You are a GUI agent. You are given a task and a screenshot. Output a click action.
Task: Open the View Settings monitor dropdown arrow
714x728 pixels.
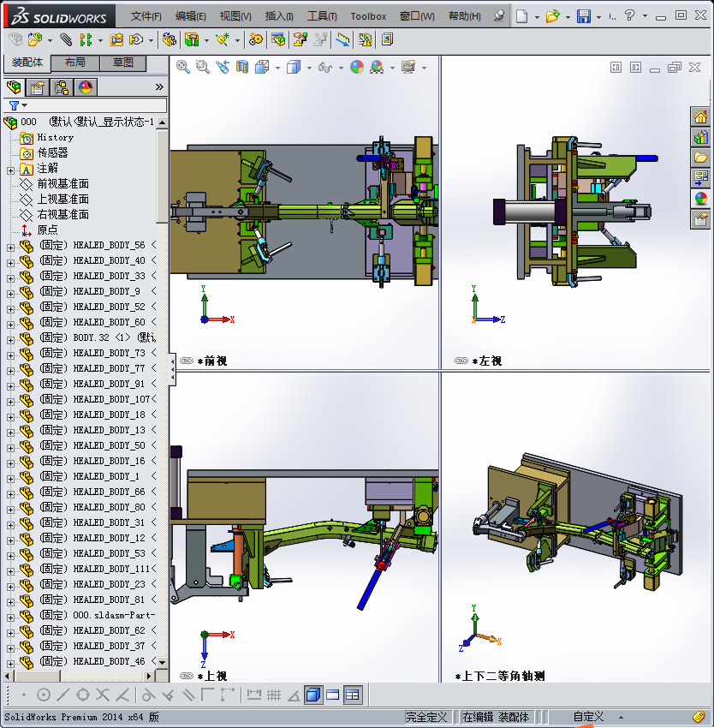click(424, 69)
